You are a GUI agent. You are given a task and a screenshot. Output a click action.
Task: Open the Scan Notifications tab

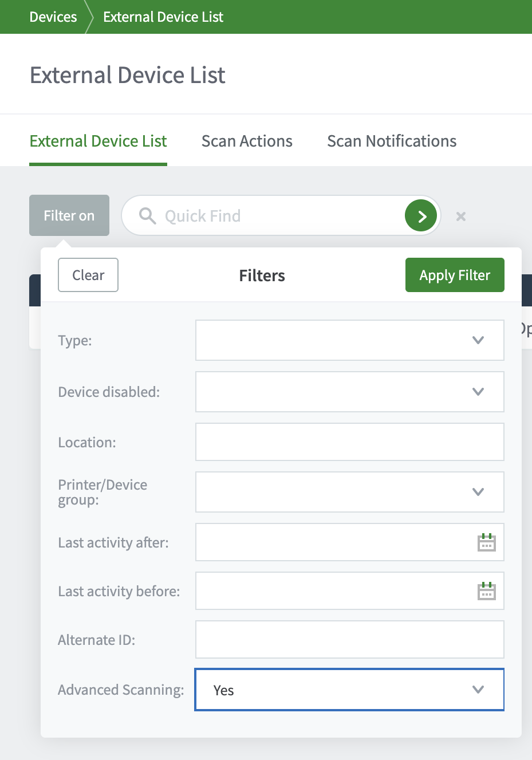coord(392,141)
